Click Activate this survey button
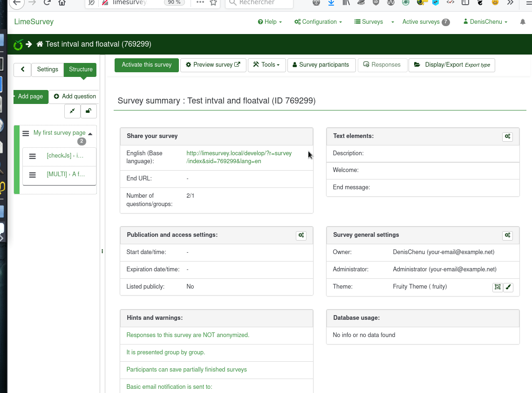Image resolution: width=532 pixels, height=393 pixels. click(x=147, y=65)
